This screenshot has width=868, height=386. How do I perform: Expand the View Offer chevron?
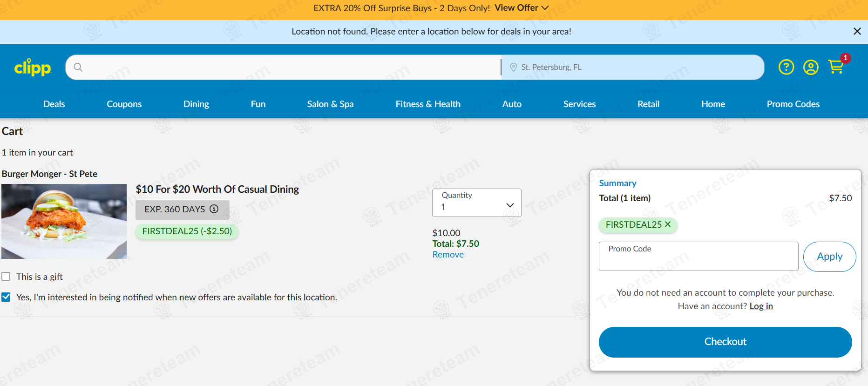tap(545, 8)
